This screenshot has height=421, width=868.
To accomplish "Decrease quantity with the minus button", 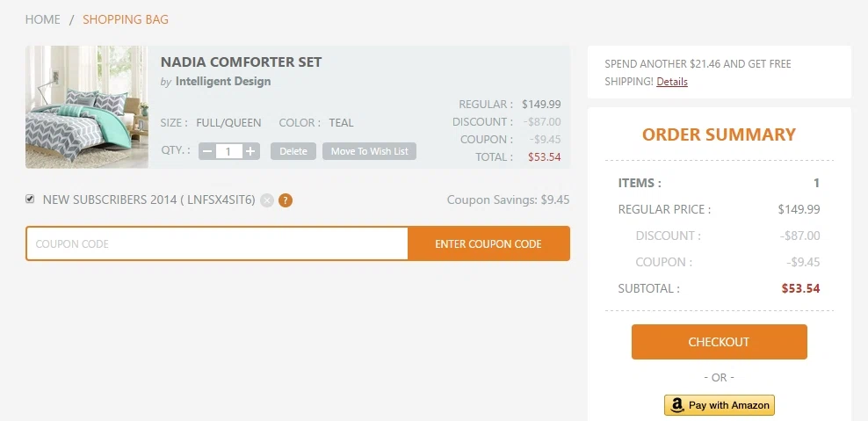I will click(207, 151).
